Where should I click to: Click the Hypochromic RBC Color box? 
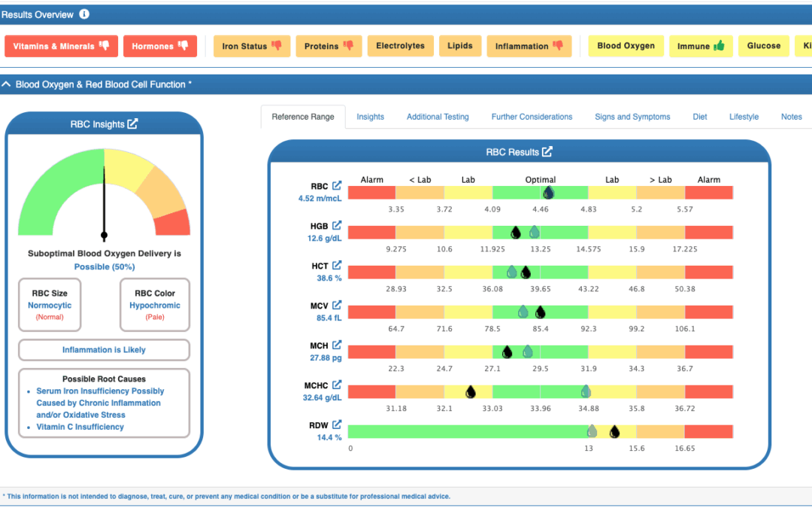[x=155, y=305]
